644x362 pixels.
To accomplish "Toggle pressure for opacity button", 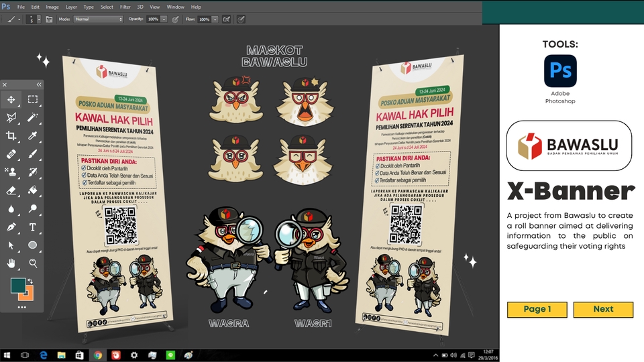I will click(175, 19).
